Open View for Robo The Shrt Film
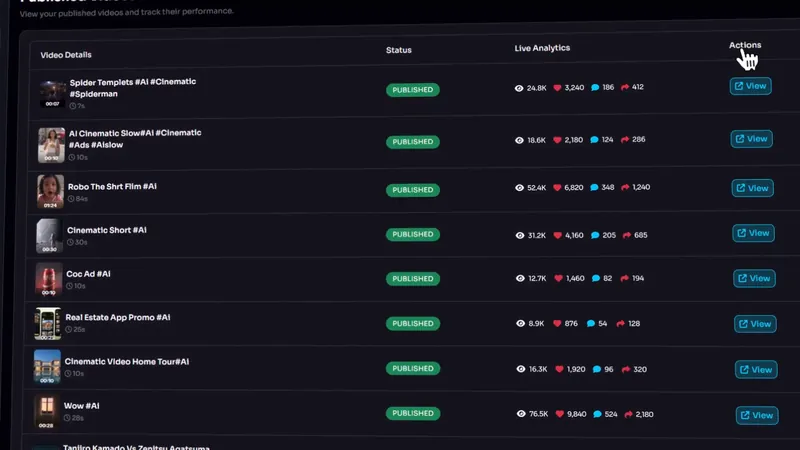Screen dimensions: 800x450 tap(753, 188)
